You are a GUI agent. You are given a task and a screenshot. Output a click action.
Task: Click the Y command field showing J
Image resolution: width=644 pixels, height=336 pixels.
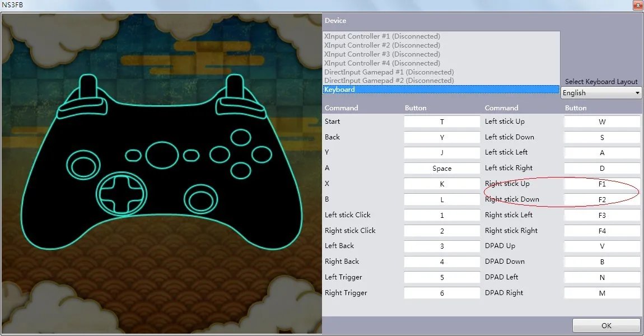coord(442,153)
